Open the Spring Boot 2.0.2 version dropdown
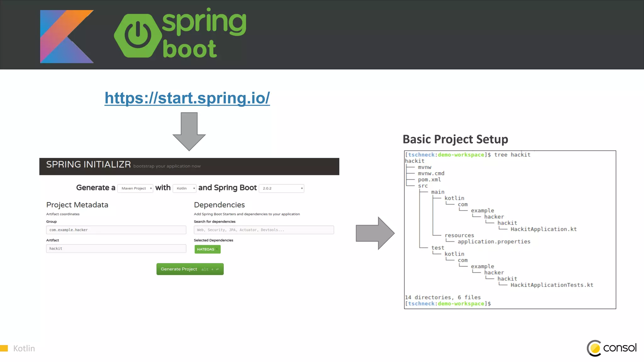 point(281,188)
